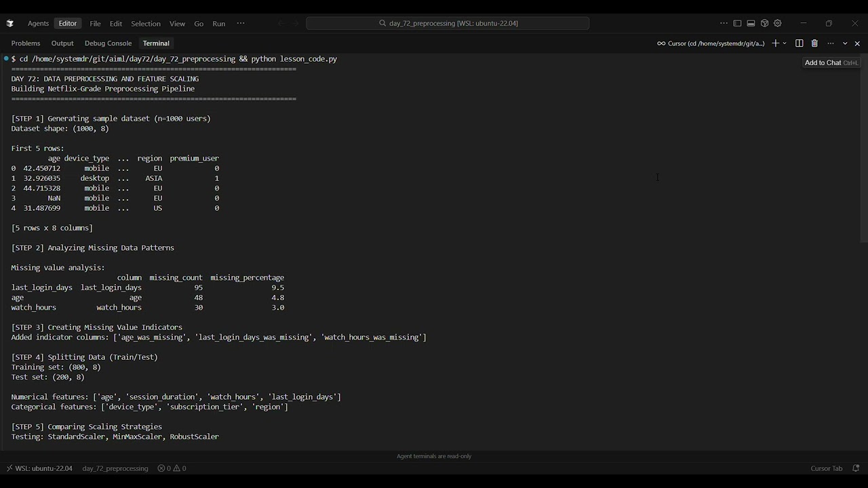868x488 pixels.
Task: Toggle the primary sidebar layout icon
Action: click(737, 23)
